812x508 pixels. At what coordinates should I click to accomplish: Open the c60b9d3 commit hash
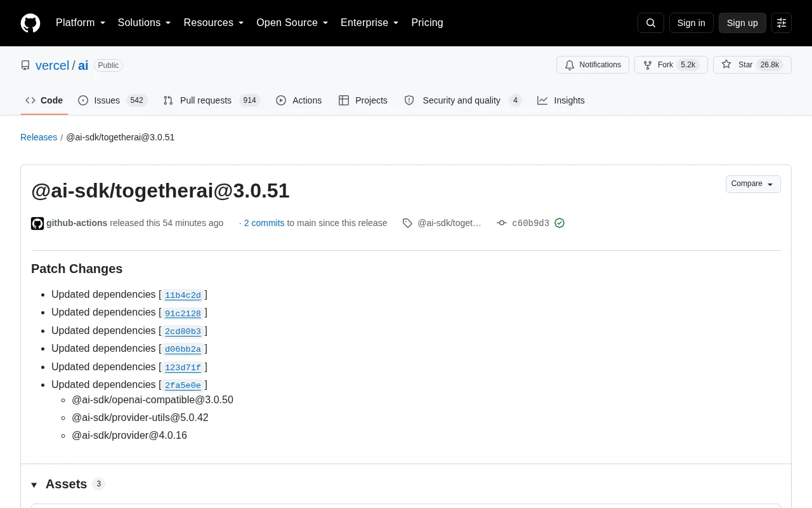[x=530, y=223]
